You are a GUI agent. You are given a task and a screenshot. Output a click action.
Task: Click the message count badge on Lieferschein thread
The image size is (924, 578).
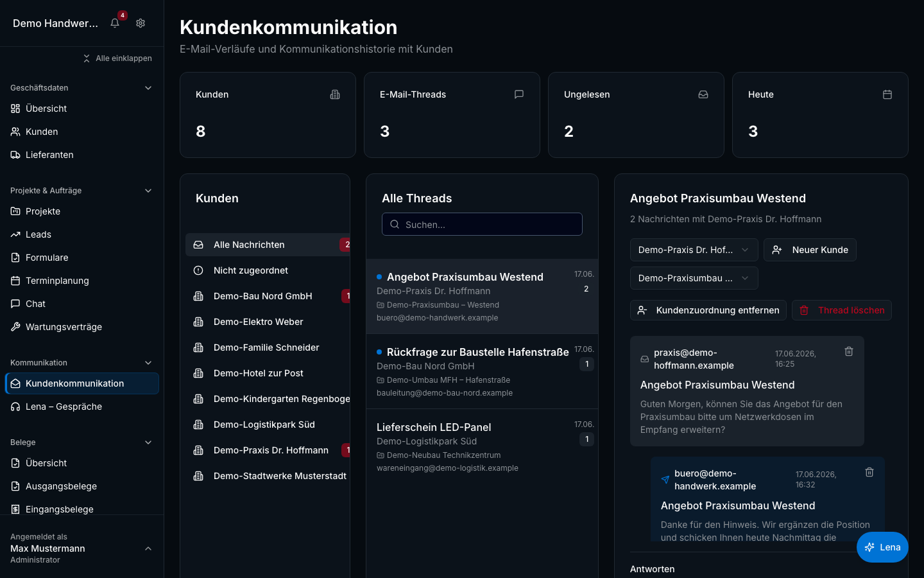click(x=586, y=439)
